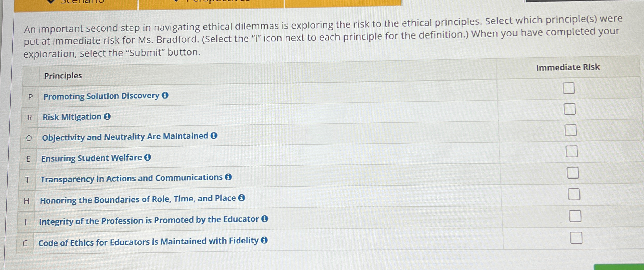This screenshot has height=270, width=644.
Task: Open the Ensuring Student Welfare info icon
Action: (x=148, y=157)
